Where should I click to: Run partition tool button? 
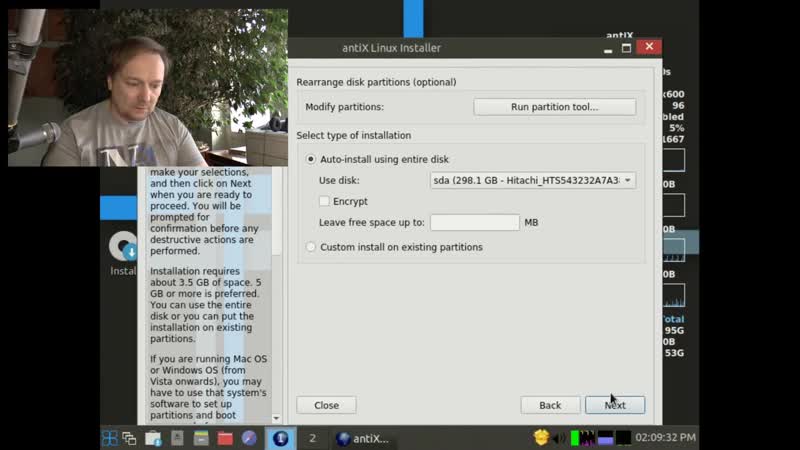(555, 107)
